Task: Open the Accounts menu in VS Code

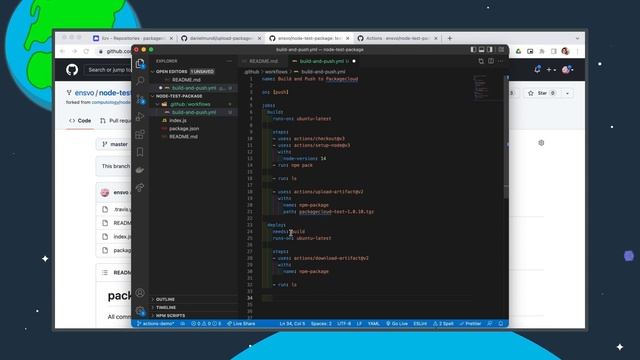Action: 140,293
